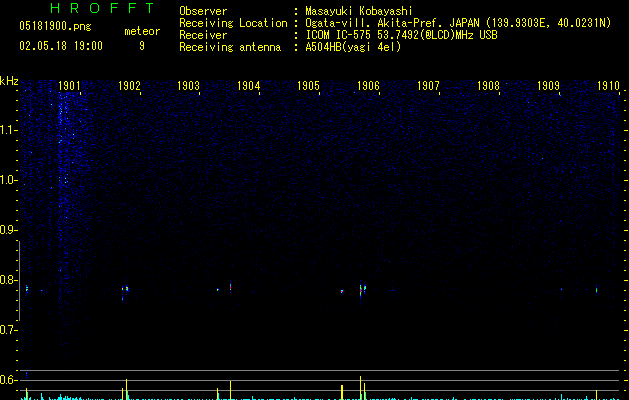Click the 1909 time marker
629x400 pixels.
[x=548, y=86]
